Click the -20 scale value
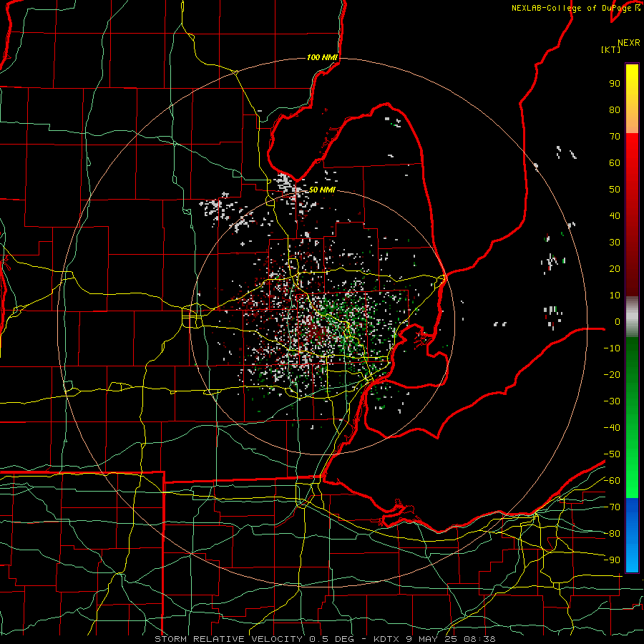Viewport: 644px width, 644px height. (612, 374)
